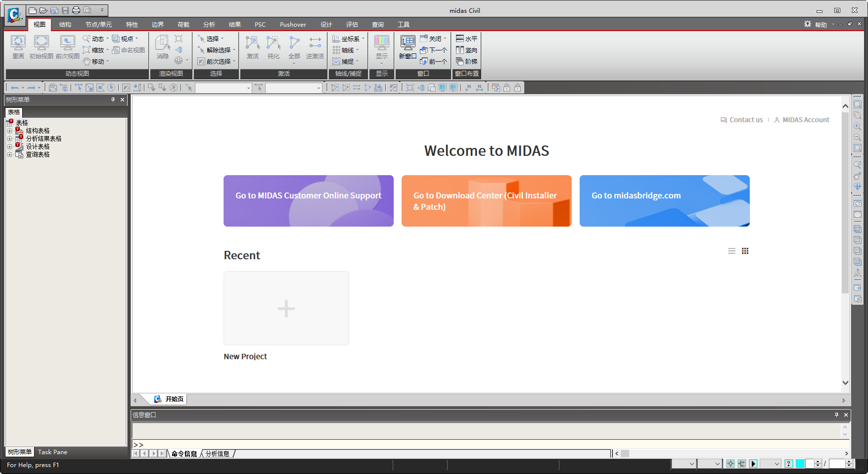Select the 设计表格 tree item
The image size is (868, 474).
[x=38, y=147]
